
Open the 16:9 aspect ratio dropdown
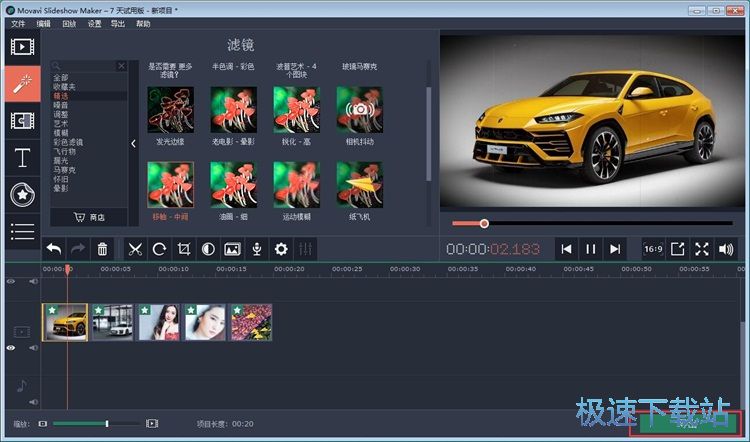pyautogui.click(x=653, y=249)
